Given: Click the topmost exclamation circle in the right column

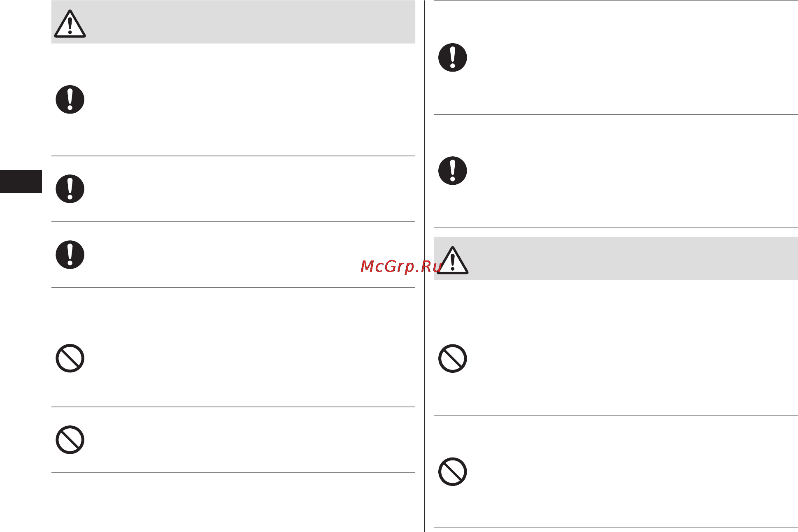Looking at the screenshot, I should click(453, 58).
